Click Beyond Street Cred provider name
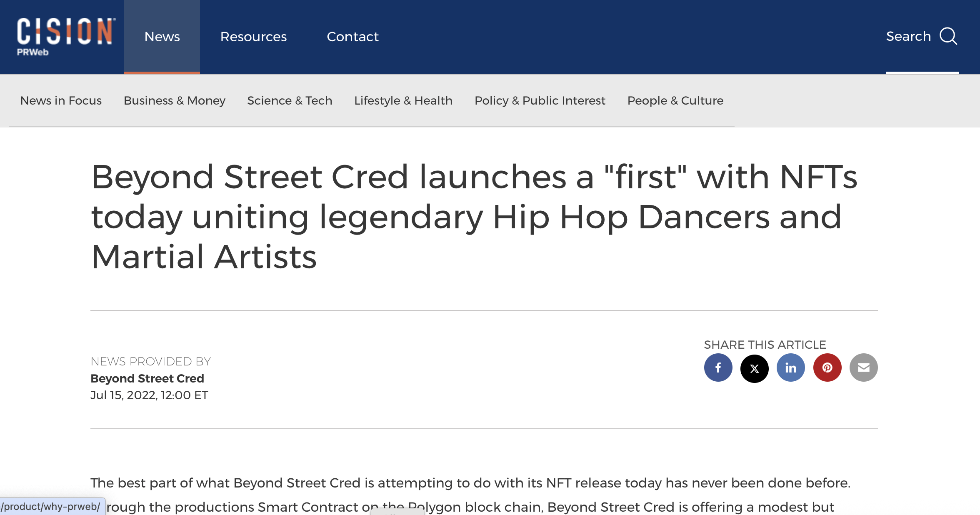The image size is (980, 515). coord(147,378)
